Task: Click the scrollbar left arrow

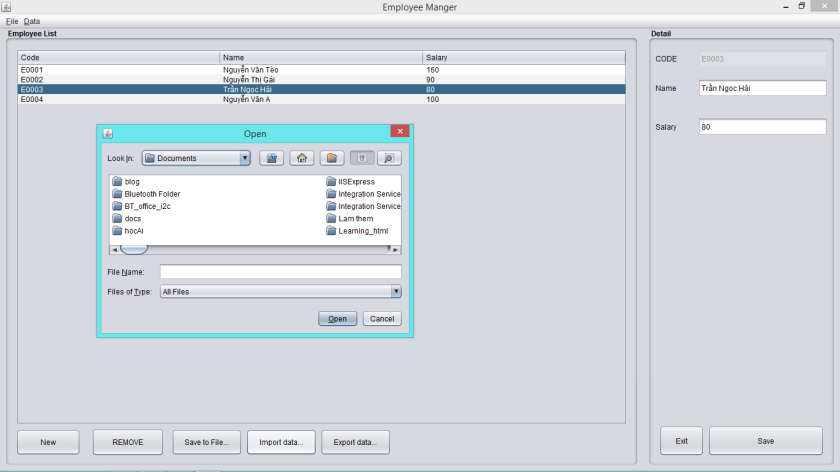Action: coord(115,250)
